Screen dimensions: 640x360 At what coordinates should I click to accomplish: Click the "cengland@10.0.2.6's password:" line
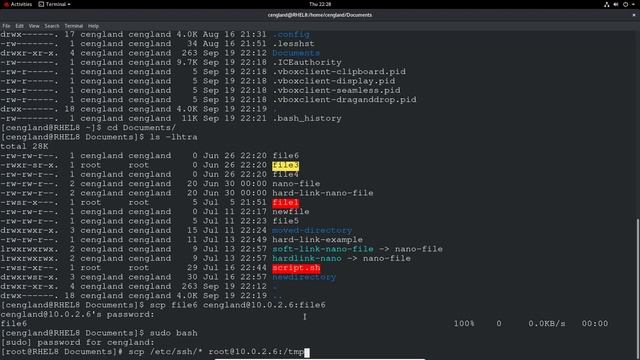point(78,314)
